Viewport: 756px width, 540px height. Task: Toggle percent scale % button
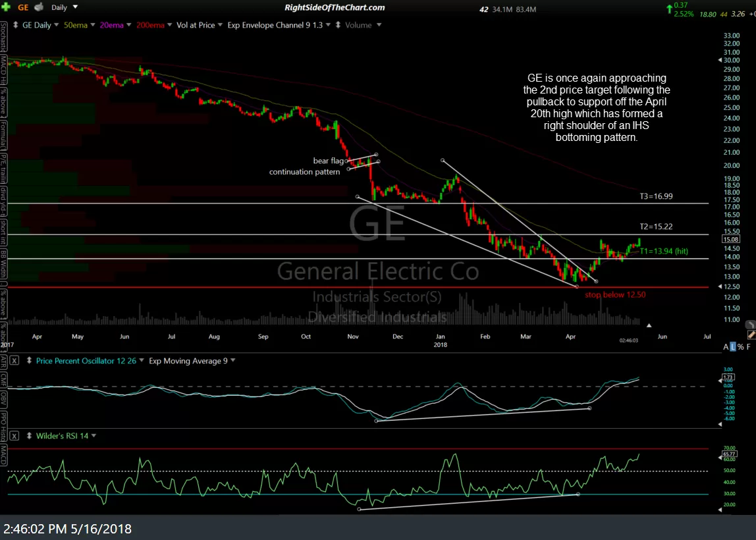pyautogui.click(x=741, y=346)
